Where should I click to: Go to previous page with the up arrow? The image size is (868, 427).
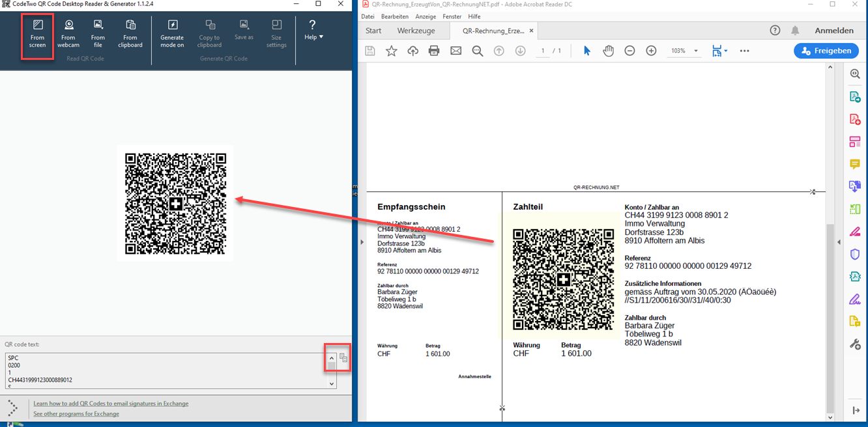(x=499, y=51)
